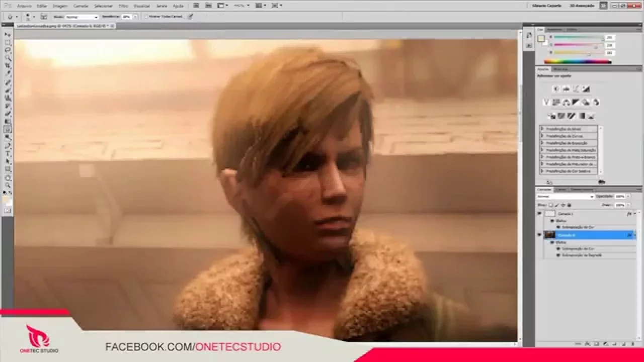Click the selected layer's thumbnail

[550, 235]
